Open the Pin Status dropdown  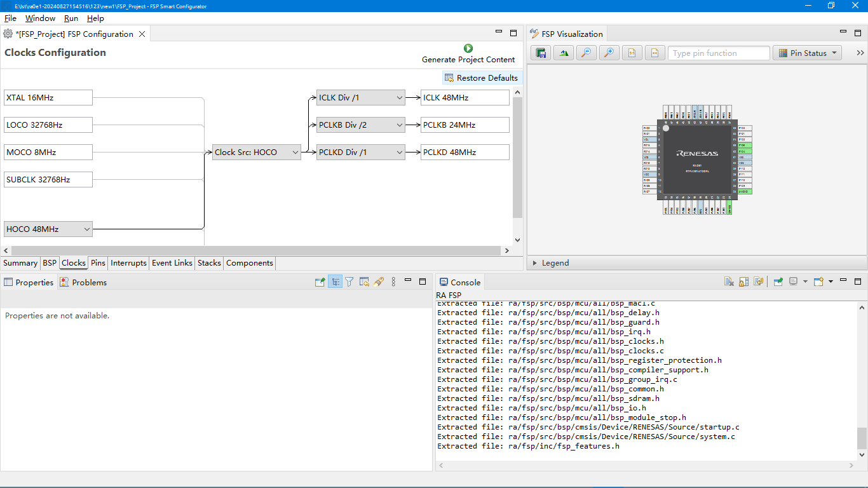coord(807,53)
